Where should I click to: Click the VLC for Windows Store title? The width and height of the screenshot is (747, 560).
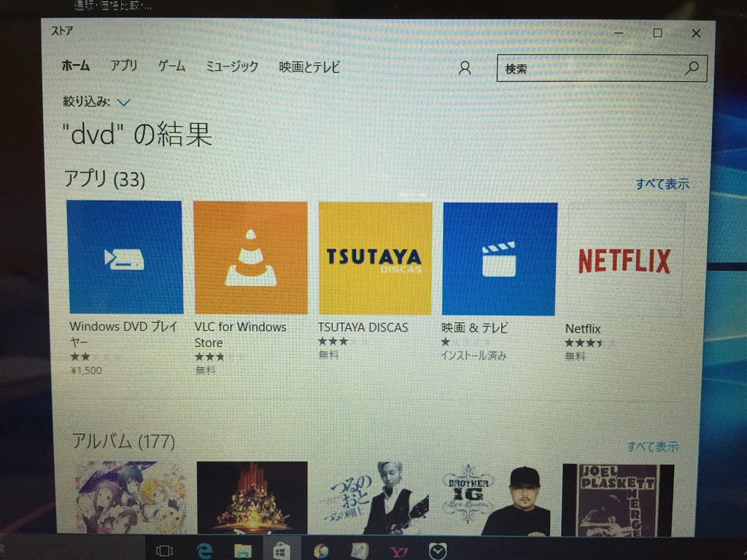click(240, 335)
